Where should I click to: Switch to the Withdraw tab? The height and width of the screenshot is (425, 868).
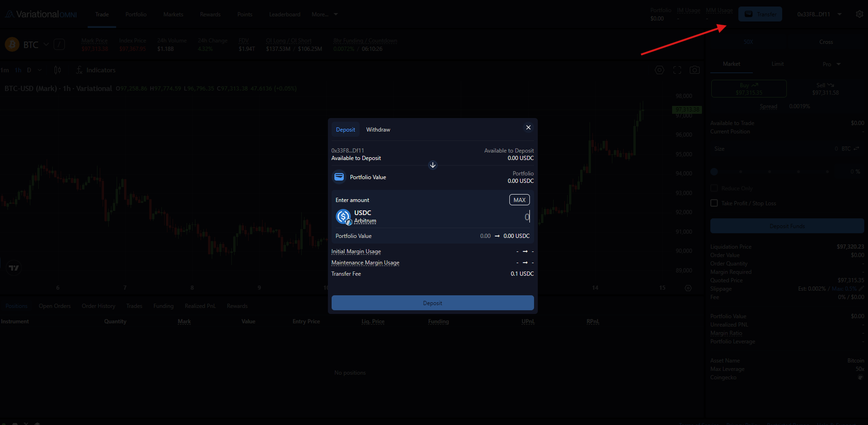pyautogui.click(x=378, y=130)
